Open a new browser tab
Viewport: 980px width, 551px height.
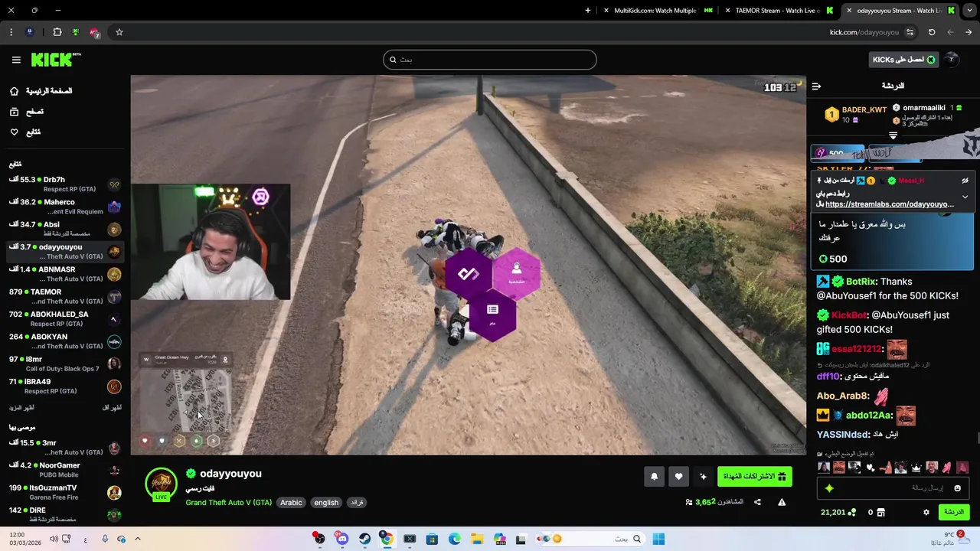[x=588, y=11]
